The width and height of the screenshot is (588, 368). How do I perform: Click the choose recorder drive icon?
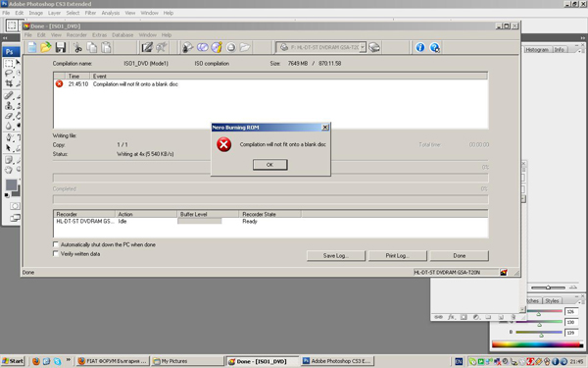pyautogui.click(x=374, y=47)
